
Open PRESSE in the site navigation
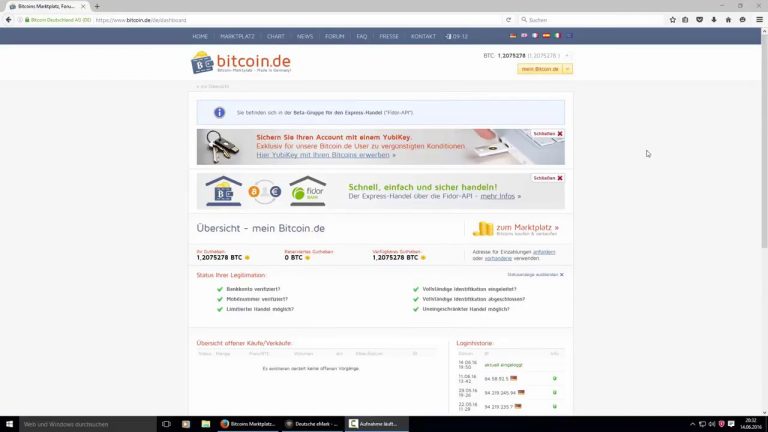coord(389,36)
